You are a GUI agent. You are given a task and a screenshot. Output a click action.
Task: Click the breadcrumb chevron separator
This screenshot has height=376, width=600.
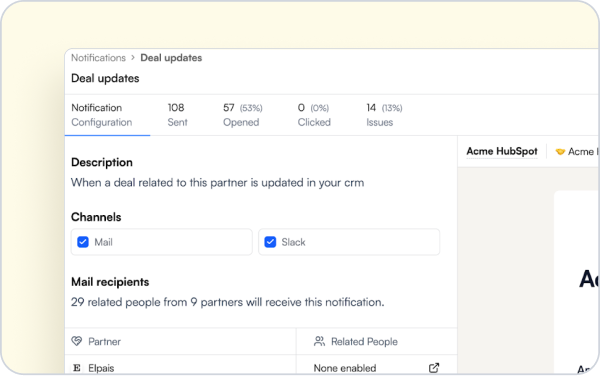point(133,57)
